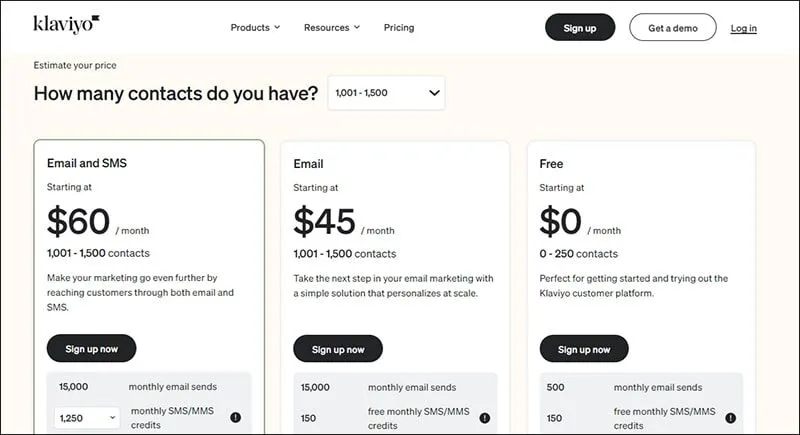The image size is (800, 435).
Task: Click info icon beside Free plan SMS credits
Action: coord(731,417)
